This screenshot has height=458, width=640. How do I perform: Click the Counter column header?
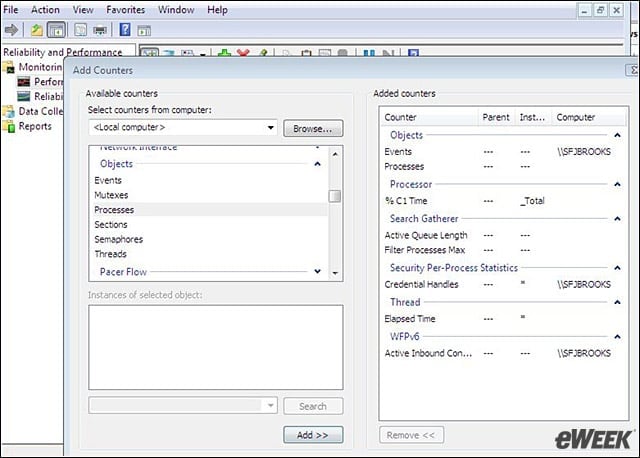click(429, 118)
